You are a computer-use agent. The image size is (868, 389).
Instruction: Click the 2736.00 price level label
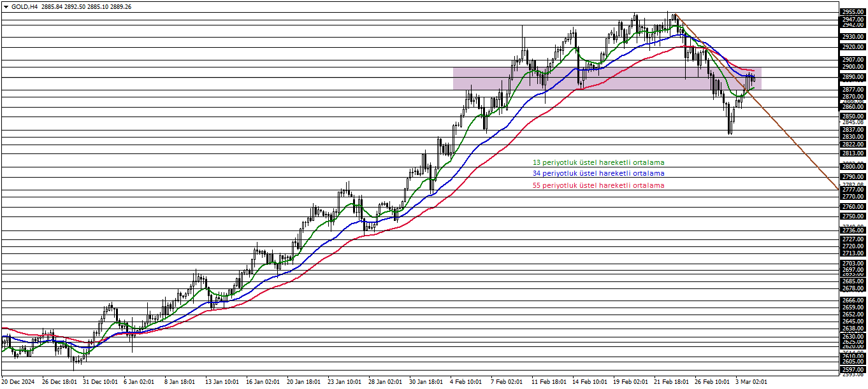point(853,230)
